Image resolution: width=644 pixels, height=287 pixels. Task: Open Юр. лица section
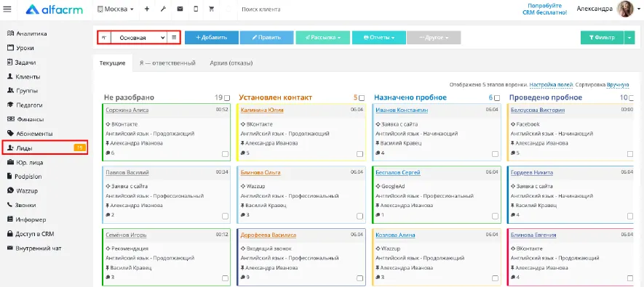click(x=25, y=162)
